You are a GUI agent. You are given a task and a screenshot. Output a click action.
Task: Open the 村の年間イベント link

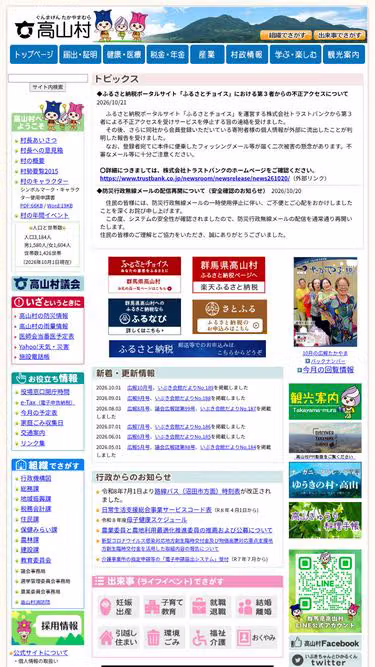[x=45, y=216]
